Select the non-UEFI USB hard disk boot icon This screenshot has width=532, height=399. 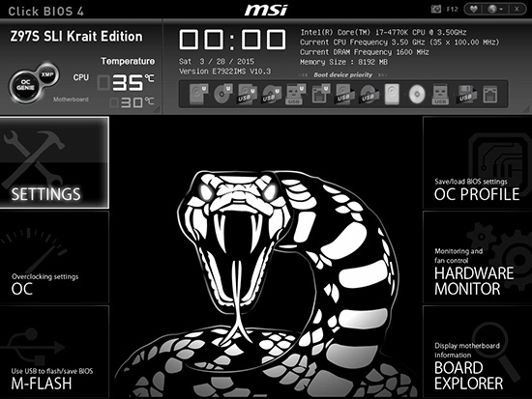(343, 94)
